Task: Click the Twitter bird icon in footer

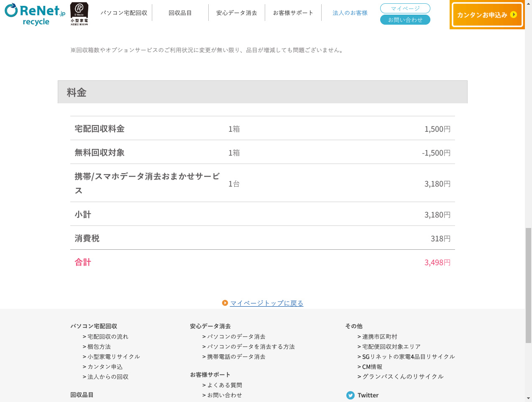Action: coord(350,395)
